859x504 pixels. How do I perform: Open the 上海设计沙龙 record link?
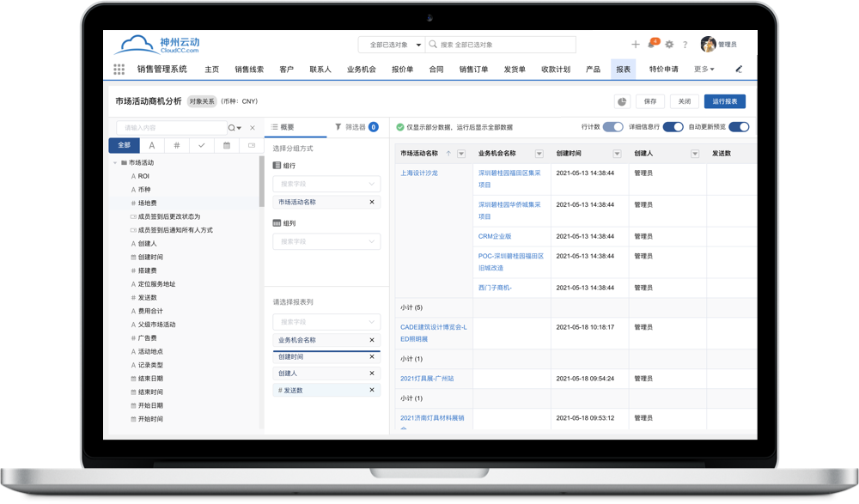(418, 173)
